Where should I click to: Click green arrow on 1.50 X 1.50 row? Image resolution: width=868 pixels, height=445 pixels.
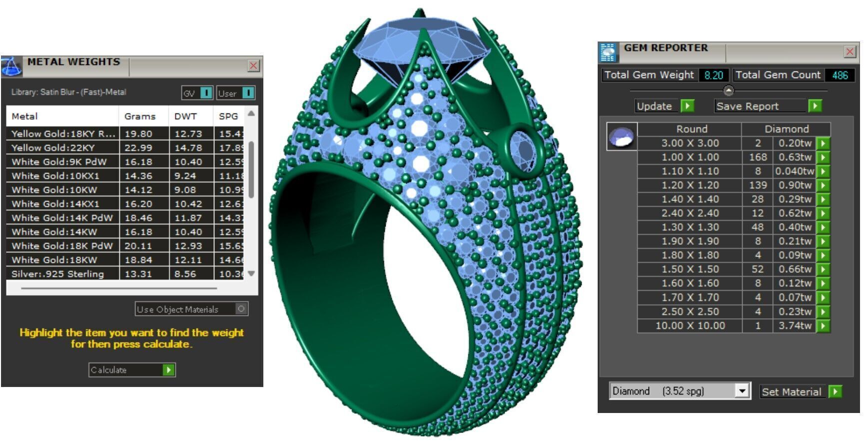pyautogui.click(x=823, y=269)
